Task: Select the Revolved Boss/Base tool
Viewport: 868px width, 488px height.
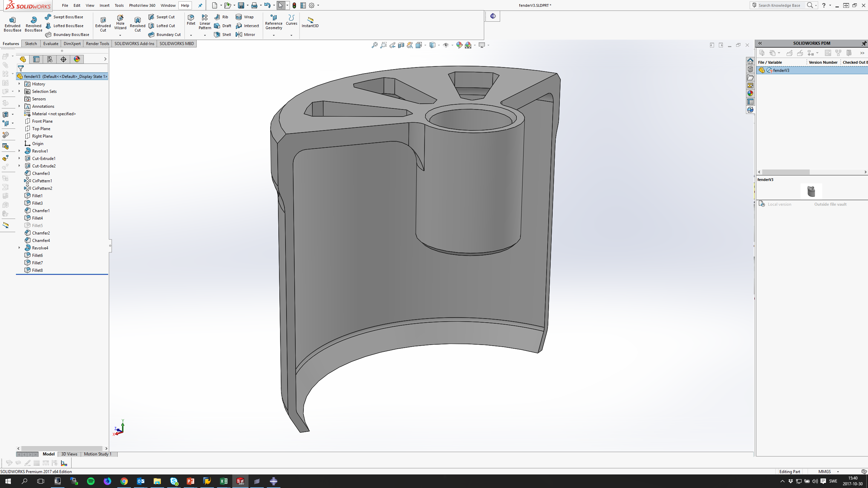Action: tap(33, 24)
